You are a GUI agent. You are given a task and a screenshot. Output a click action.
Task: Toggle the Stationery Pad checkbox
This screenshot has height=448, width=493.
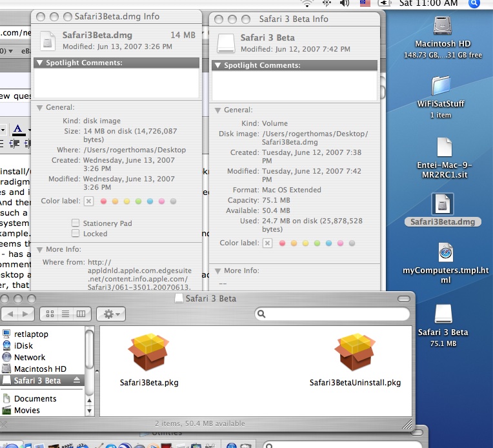click(x=75, y=223)
